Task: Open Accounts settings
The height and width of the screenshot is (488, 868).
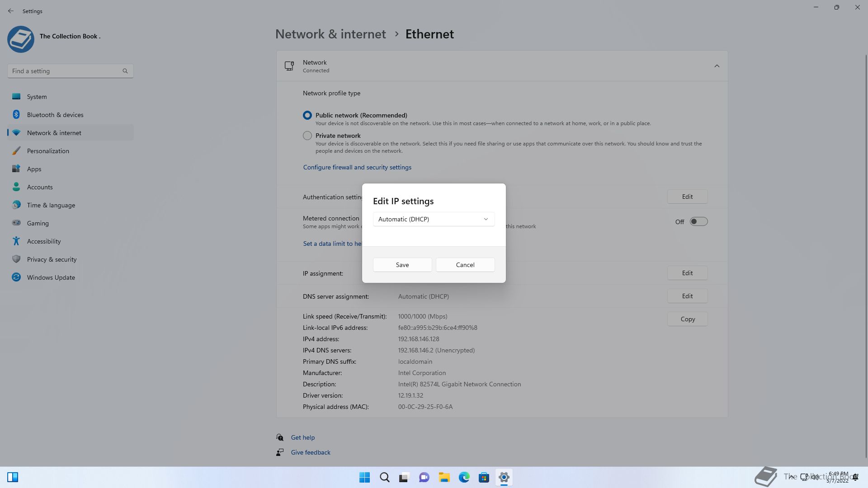Action: (40, 187)
